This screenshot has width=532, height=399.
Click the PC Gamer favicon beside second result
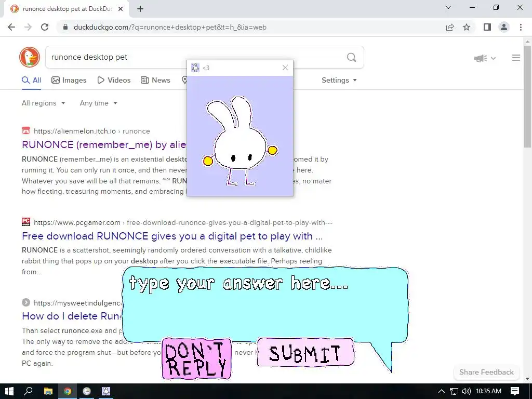(x=26, y=222)
